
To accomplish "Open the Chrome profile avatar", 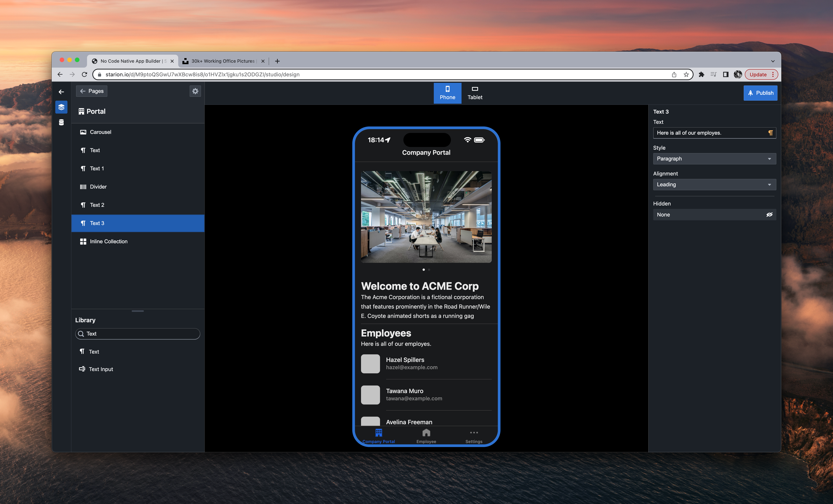I will click(738, 75).
